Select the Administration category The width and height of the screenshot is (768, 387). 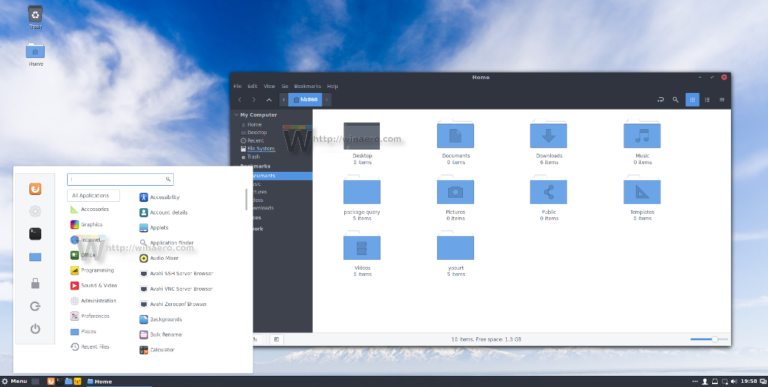93,301
